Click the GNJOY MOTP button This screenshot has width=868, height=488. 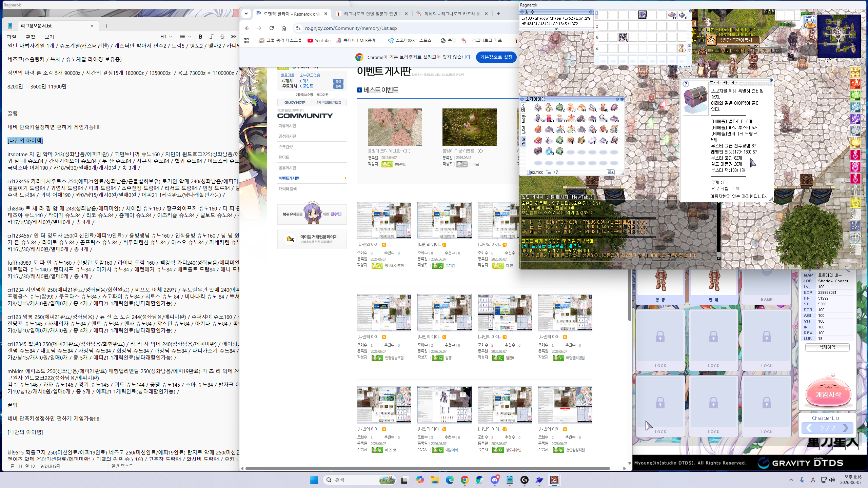[x=295, y=102]
